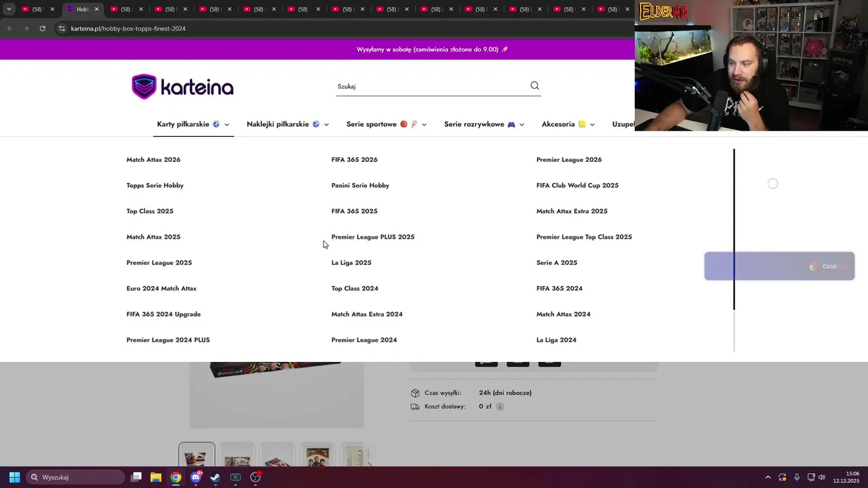
Task: Select Match Attax Extra 2025
Action: [572, 211]
